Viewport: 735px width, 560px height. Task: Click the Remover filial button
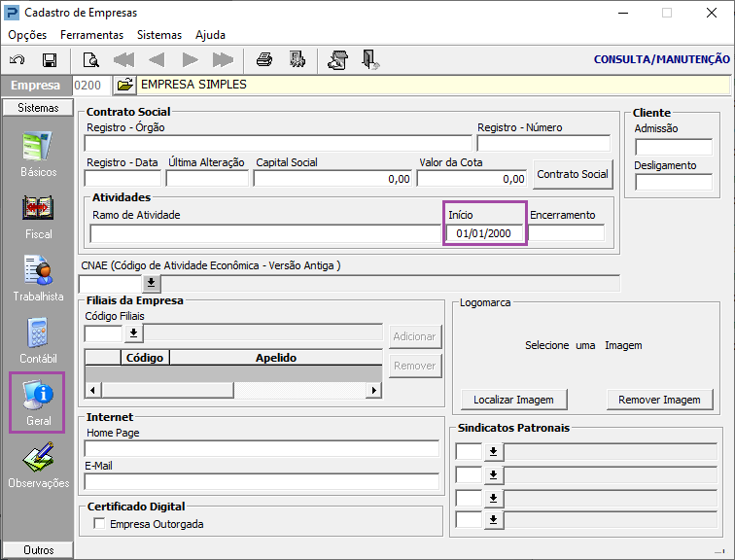tap(415, 366)
